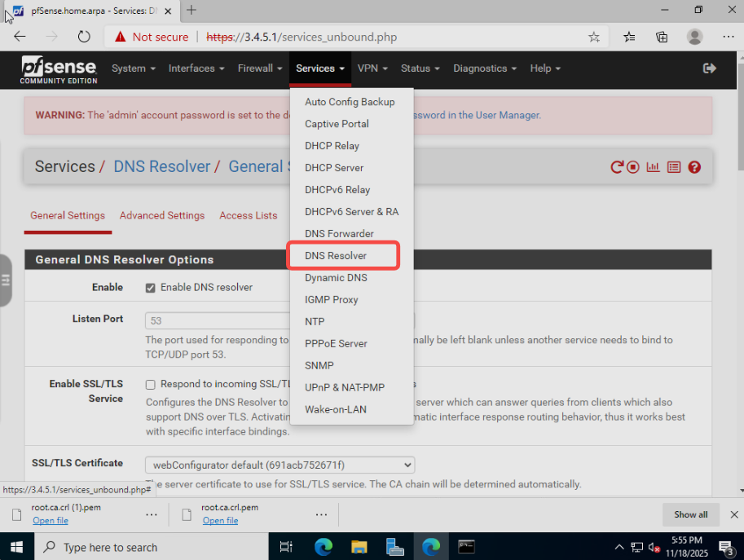Screen dimensions: 744x560
Task: Select NTP menu entry
Action: tap(351, 322)
